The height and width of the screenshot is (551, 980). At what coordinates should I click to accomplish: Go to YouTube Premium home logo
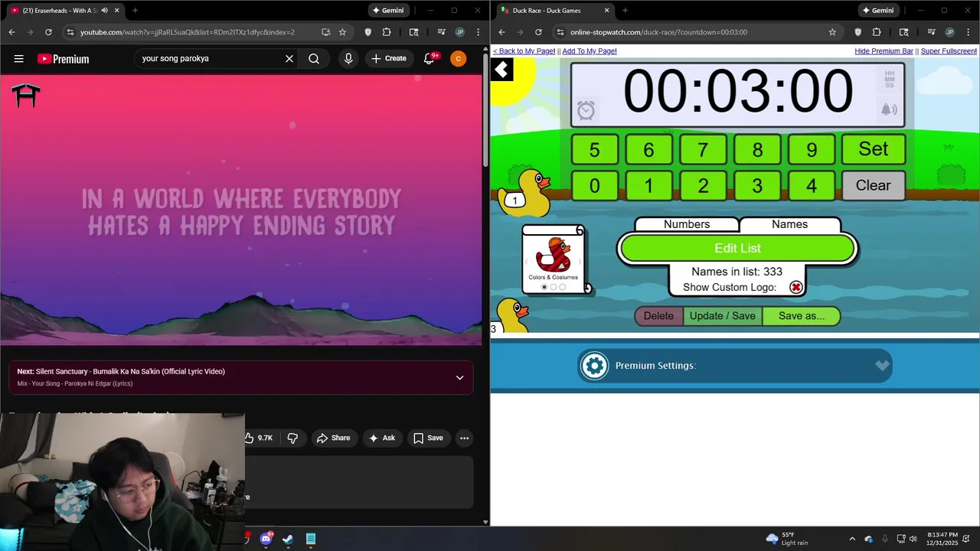click(63, 59)
